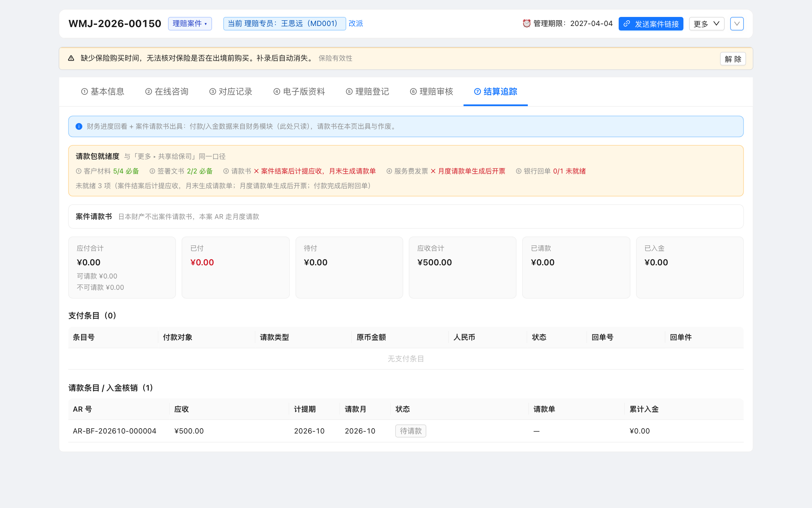Click the alarm clock icon beside 管理期限

pos(527,23)
